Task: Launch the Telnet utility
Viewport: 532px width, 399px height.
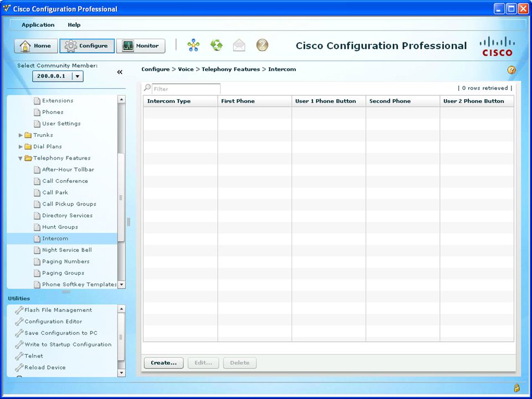Action: tap(34, 356)
